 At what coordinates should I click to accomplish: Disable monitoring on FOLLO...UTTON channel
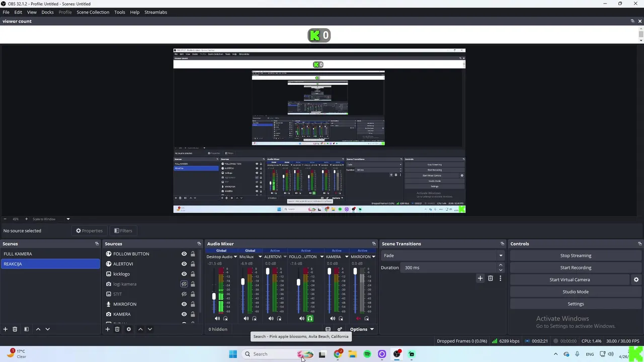pyautogui.click(x=310, y=318)
